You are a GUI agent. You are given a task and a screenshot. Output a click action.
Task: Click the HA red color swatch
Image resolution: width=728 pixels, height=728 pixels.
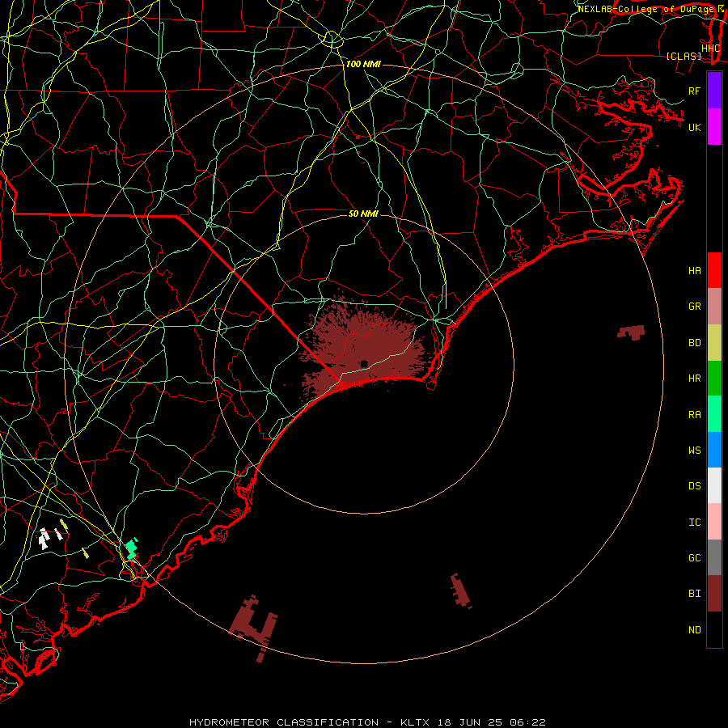tap(714, 270)
